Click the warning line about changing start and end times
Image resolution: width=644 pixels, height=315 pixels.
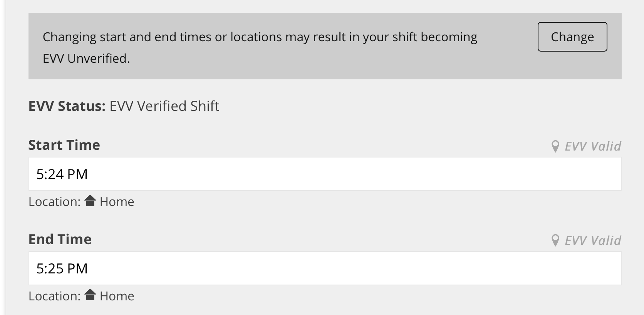coord(260,37)
